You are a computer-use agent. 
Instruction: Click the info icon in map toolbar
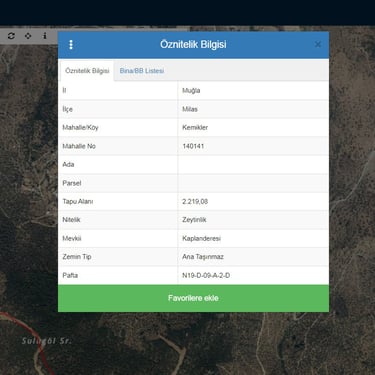coord(45,36)
